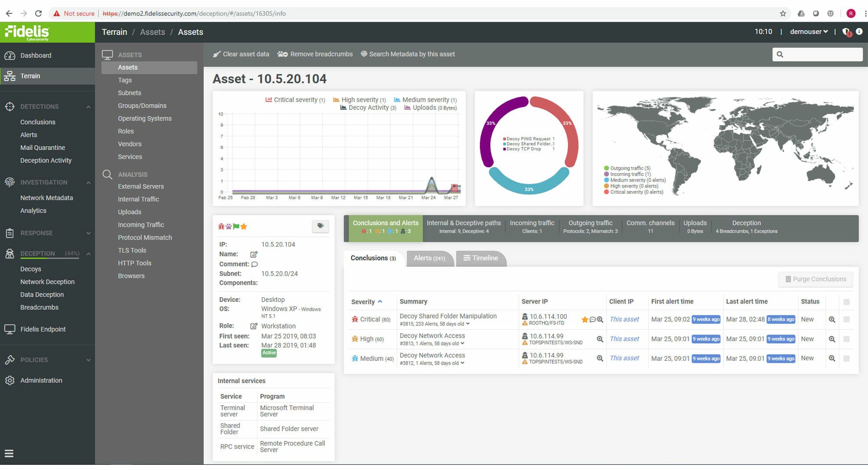Open the demouser dropdown menu
868x470 pixels.
[x=809, y=32]
